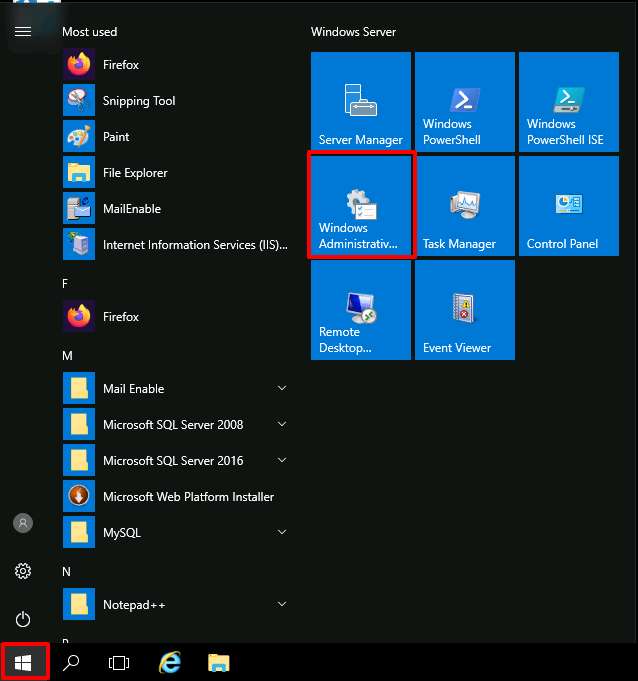Open Settings via the gear icon
The height and width of the screenshot is (681, 638).
click(x=23, y=571)
